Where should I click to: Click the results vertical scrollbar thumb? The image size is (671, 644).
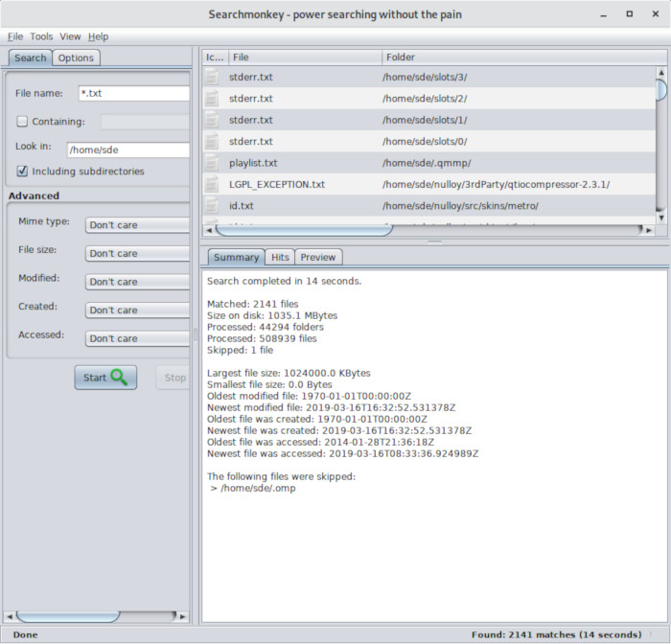pyautogui.click(x=661, y=90)
